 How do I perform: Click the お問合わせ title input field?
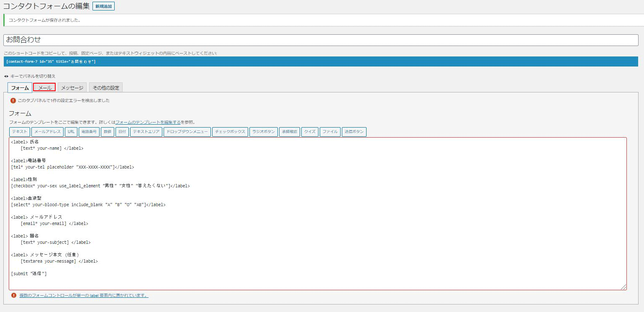(x=321, y=40)
